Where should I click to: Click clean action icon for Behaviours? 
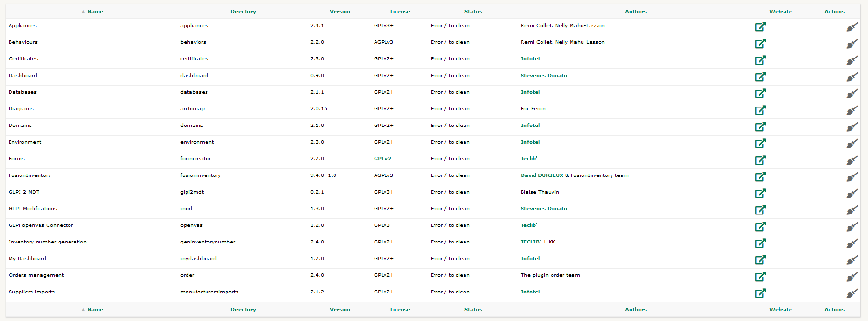852,44
